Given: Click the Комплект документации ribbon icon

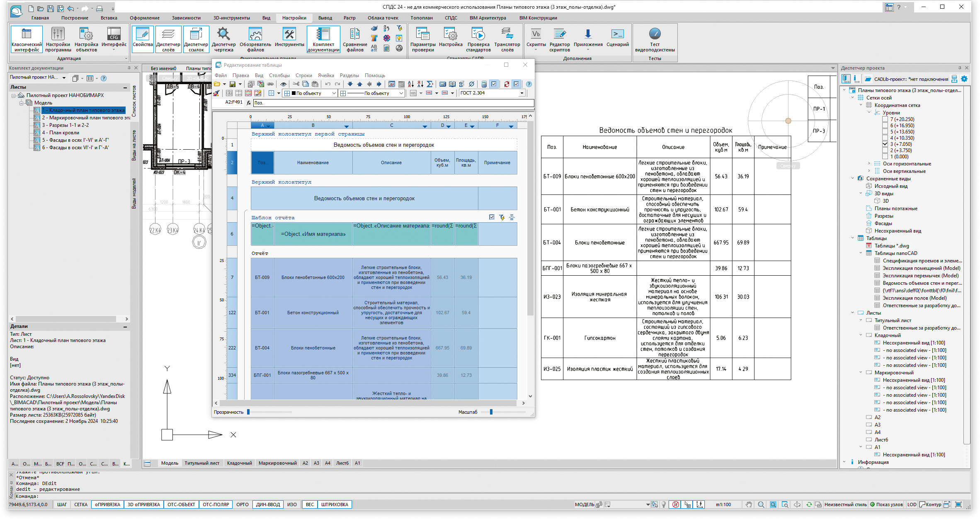Looking at the screenshot, I should (x=323, y=39).
